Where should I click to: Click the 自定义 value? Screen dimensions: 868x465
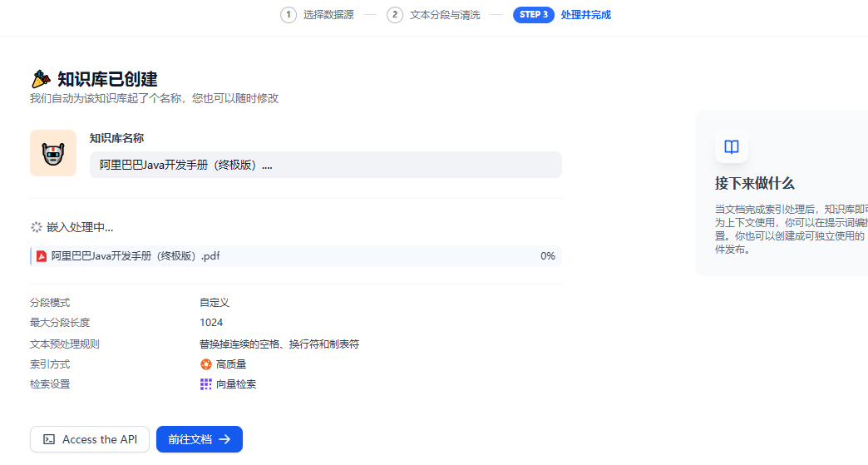(x=215, y=303)
